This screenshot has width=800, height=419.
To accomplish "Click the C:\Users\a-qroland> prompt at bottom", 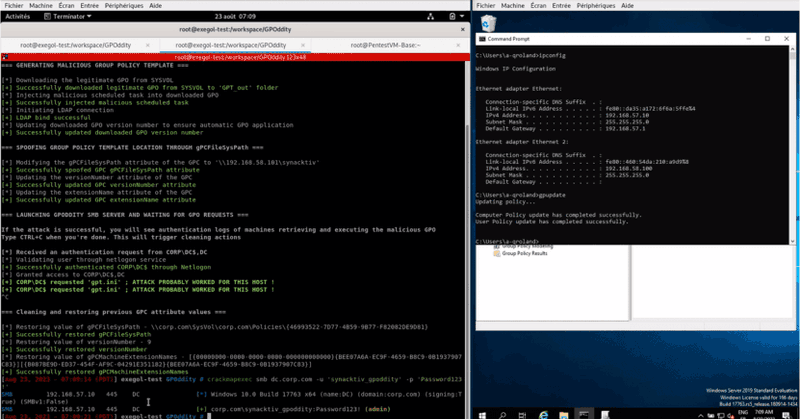I will pos(507,241).
